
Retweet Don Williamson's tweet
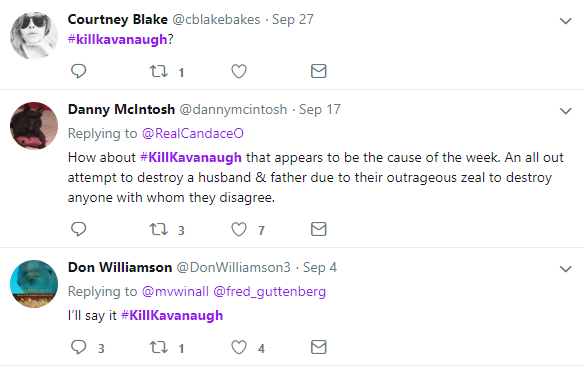(159, 347)
